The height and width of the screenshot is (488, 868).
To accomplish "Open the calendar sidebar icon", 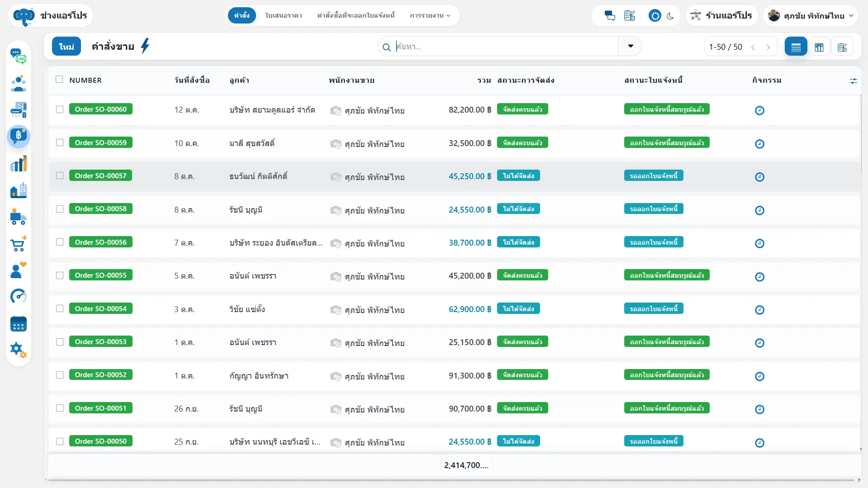I will pos(19,324).
